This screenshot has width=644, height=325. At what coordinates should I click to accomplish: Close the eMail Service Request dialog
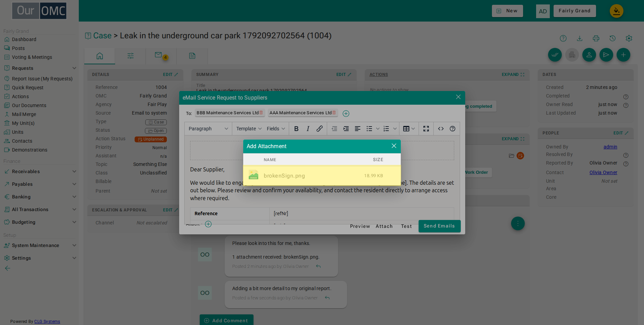tap(458, 97)
